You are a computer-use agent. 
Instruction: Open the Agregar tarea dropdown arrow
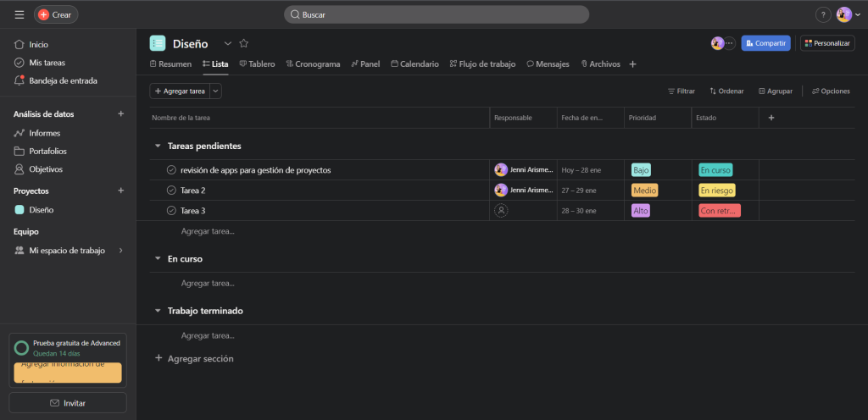pos(216,91)
